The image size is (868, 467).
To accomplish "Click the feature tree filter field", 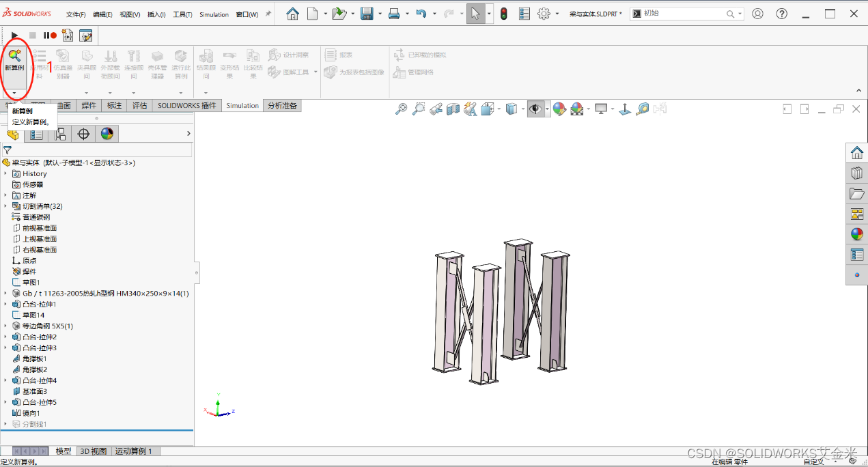I will pyautogui.click(x=97, y=150).
